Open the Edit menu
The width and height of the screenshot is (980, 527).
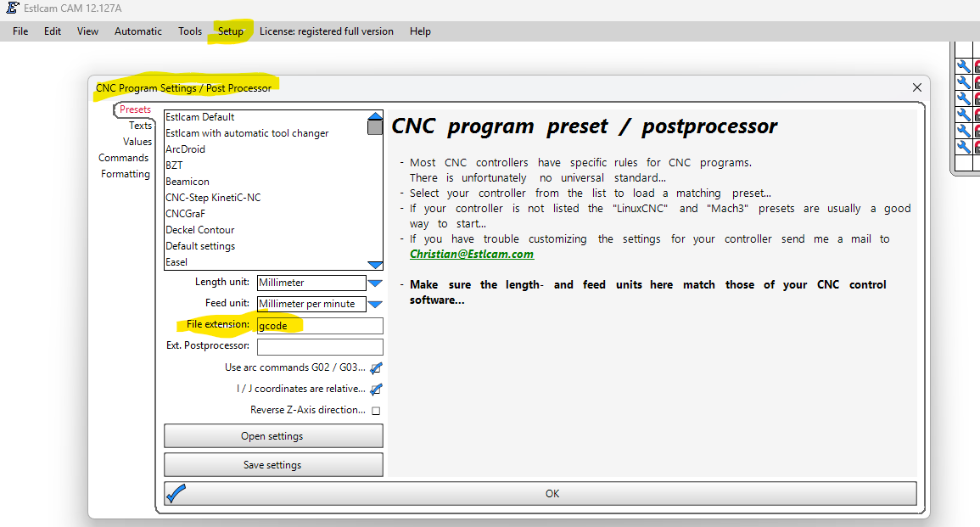point(53,31)
